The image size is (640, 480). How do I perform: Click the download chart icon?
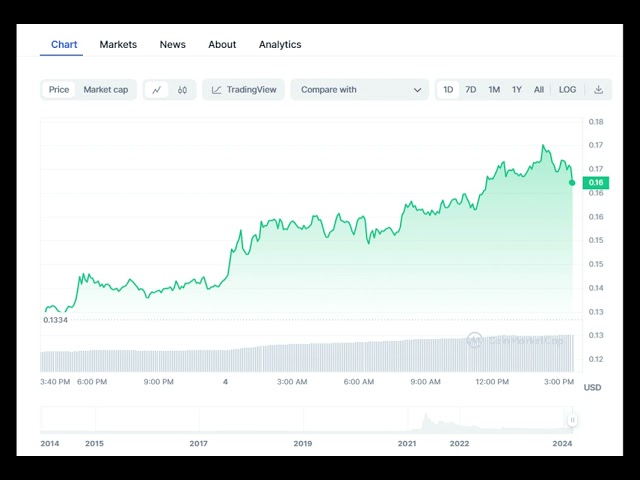pos(598,90)
